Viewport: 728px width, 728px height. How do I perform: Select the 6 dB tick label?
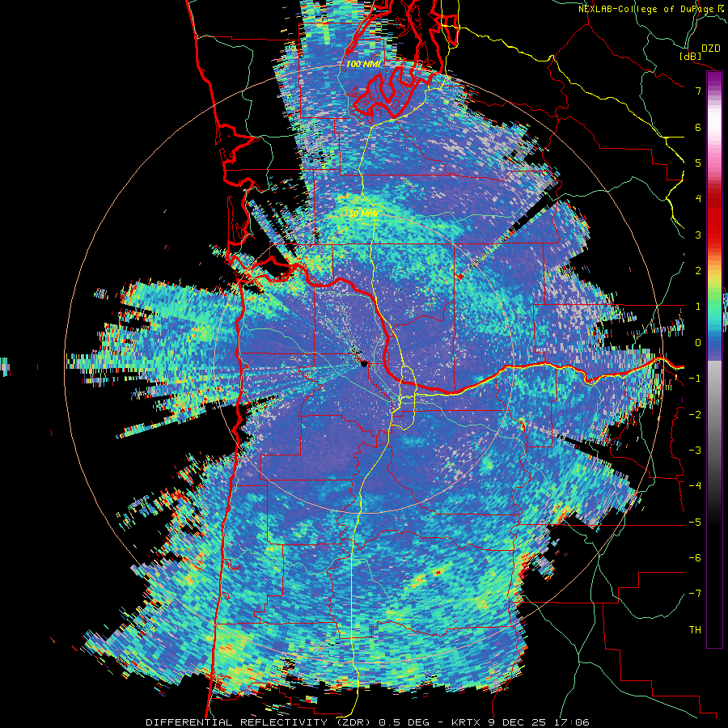(x=698, y=127)
